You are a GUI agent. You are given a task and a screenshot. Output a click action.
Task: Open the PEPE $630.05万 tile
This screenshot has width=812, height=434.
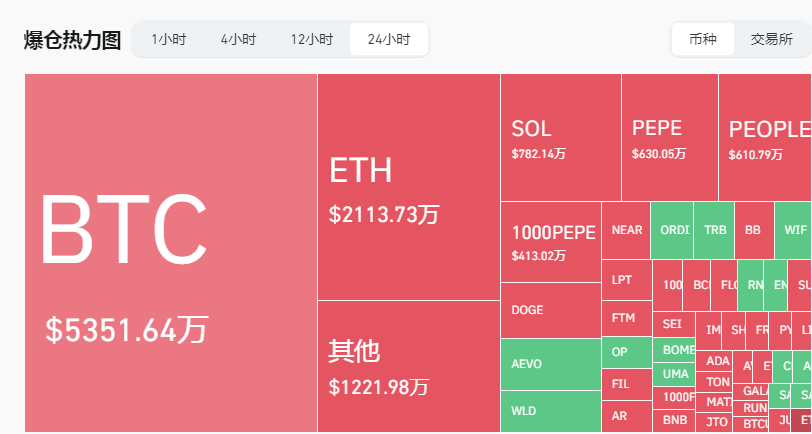670,137
